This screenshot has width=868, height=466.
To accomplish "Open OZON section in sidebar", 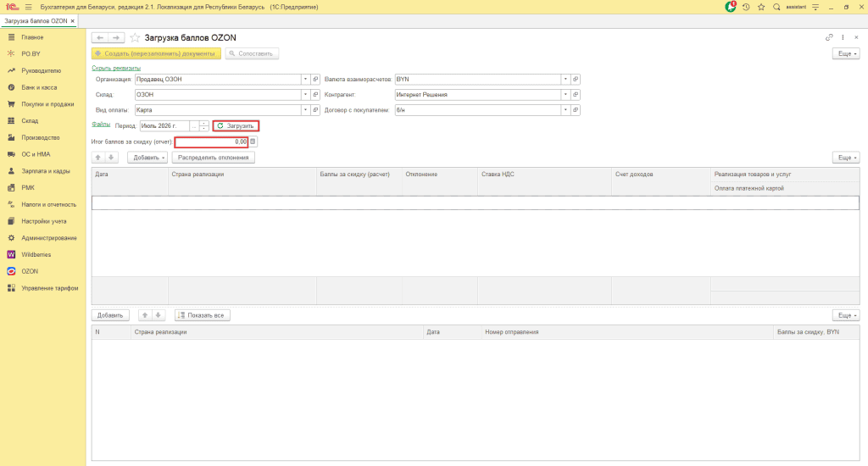I will coord(30,271).
